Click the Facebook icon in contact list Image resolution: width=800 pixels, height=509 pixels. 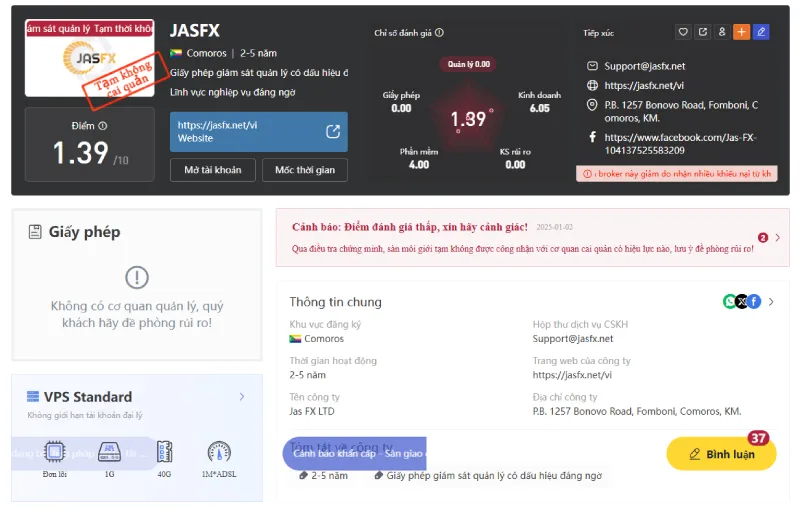click(592, 137)
